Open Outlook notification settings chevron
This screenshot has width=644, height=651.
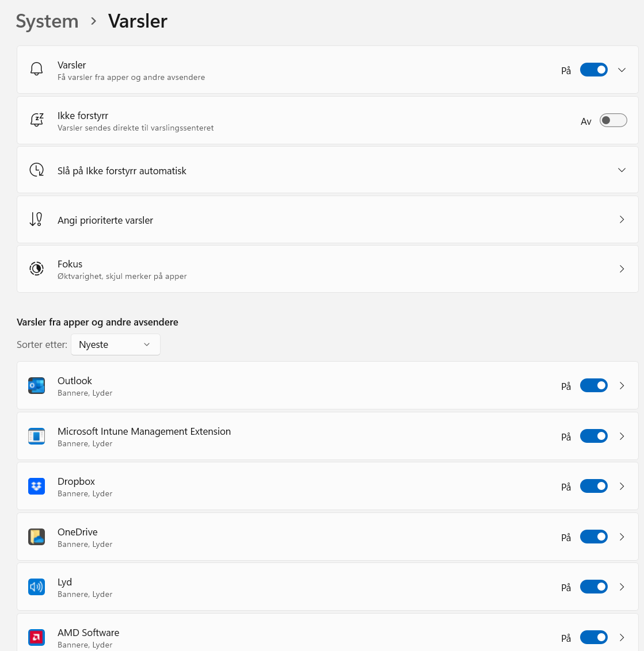622,385
